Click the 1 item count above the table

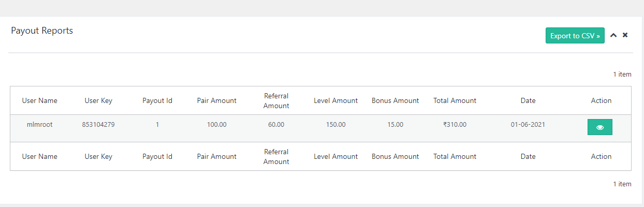tap(622, 75)
